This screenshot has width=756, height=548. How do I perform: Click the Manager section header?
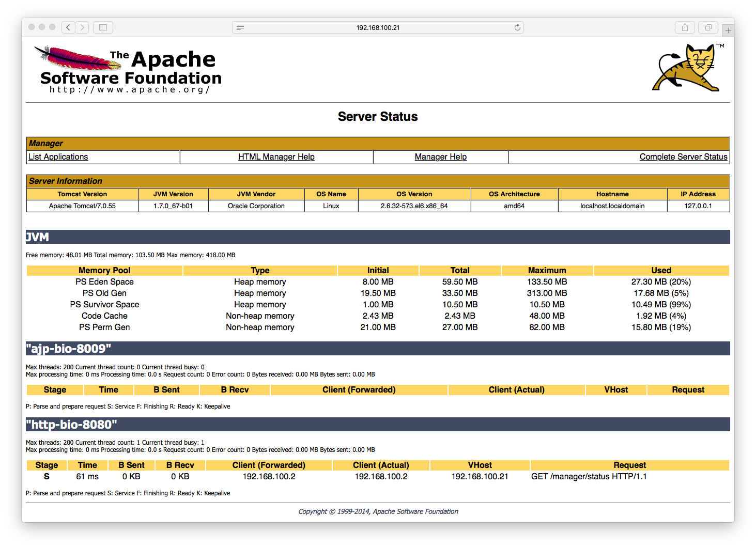pos(378,144)
